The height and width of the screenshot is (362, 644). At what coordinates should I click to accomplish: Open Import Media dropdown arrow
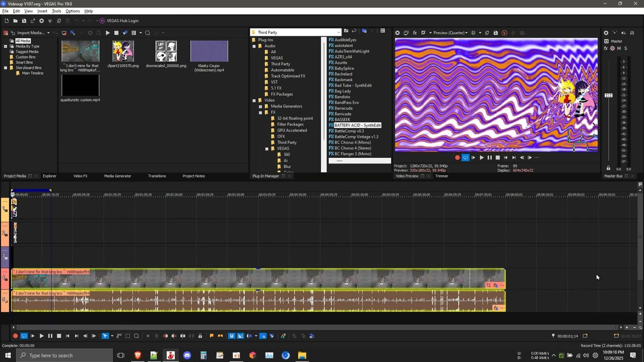tap(48, 33)
